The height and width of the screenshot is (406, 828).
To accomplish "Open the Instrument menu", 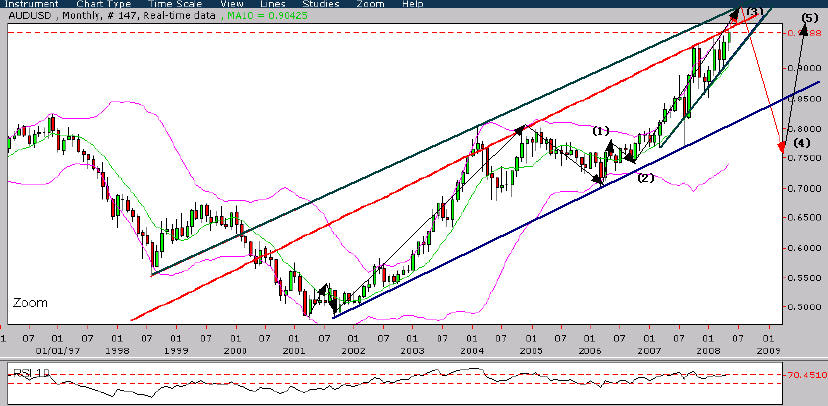I will click(x=31, y=4).
